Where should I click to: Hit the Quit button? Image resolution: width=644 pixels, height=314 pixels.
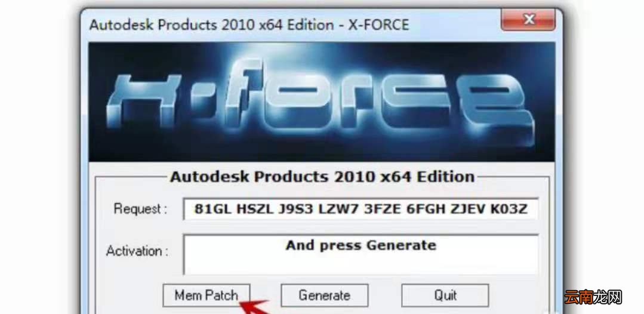pos(445,295)
